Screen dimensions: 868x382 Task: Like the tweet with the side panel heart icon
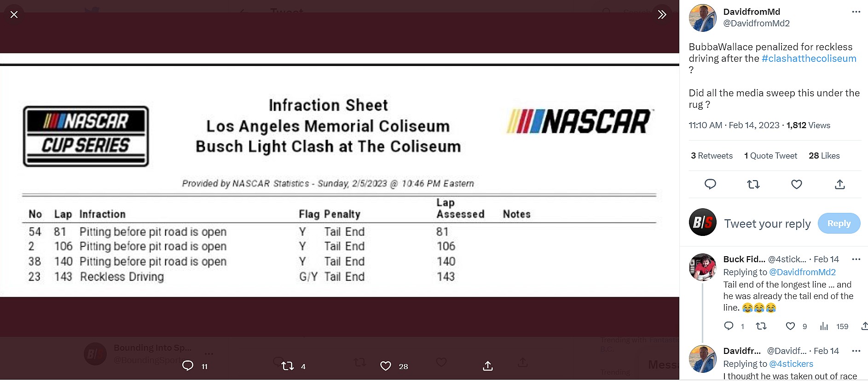(796, 184)
